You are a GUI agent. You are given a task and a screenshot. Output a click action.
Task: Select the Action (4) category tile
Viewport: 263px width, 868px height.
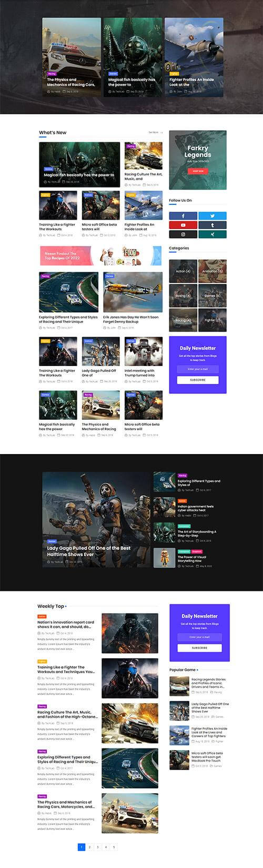[x=183, y=271]
